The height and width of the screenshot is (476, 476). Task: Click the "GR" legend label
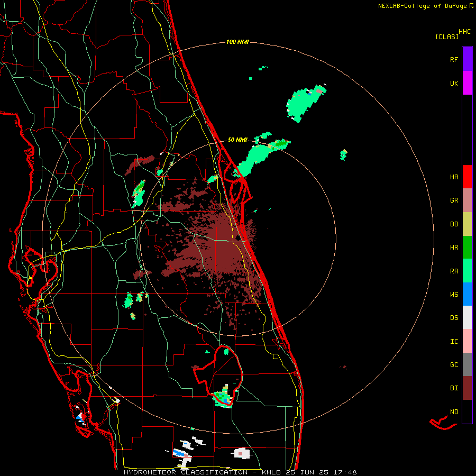(x=454, y=200)
